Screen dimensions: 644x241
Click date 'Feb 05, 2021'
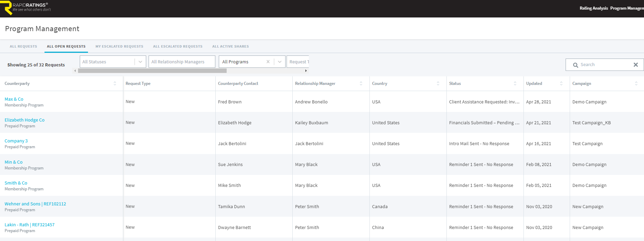point(539,186)
